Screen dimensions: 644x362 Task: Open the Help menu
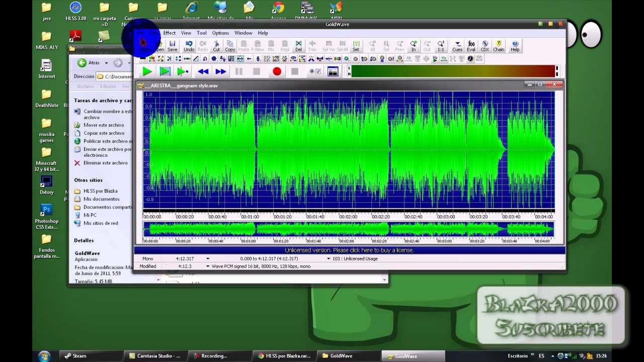[x=263, y=33]
